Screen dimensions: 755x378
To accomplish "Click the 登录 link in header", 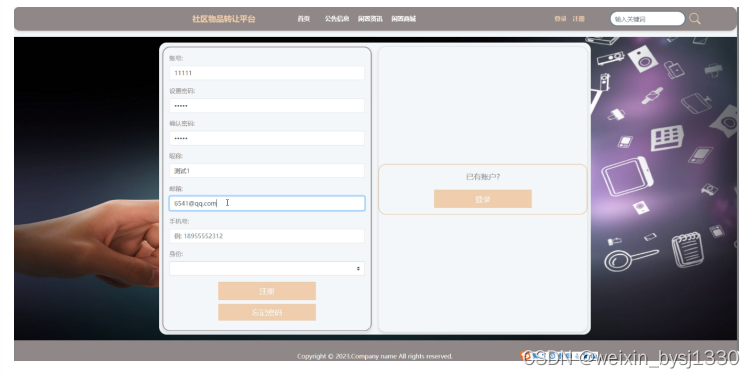I will [560, 19].
